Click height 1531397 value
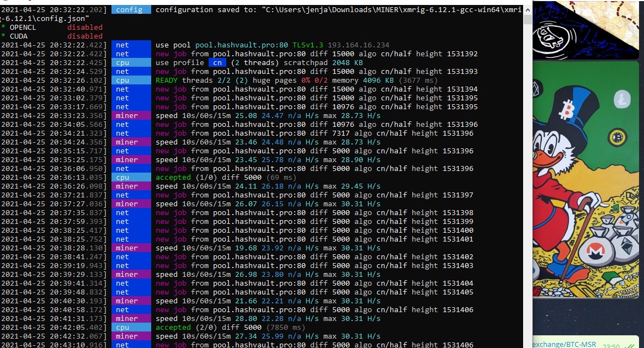Image resolution: width=644 pixels, height=348 pixels. coord(457,195)
